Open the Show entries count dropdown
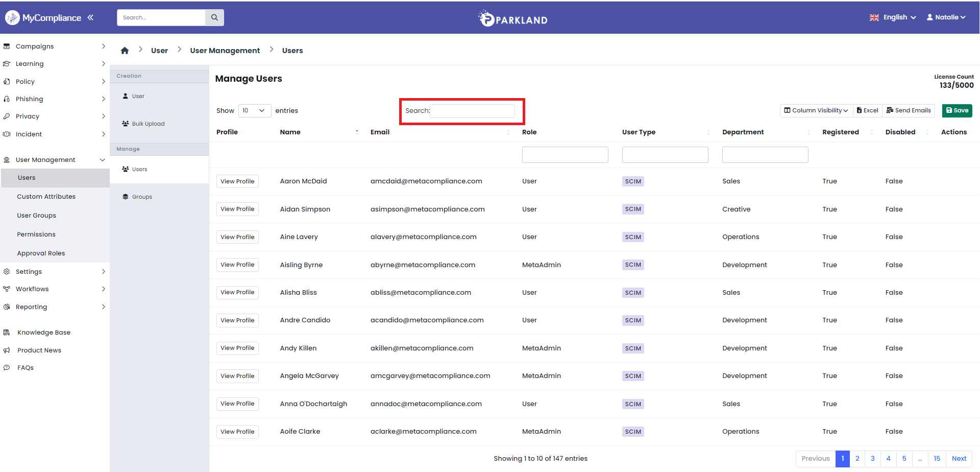The height and width of the screenshot is (472, 980). pyautogui.click(x=255, y=111)
